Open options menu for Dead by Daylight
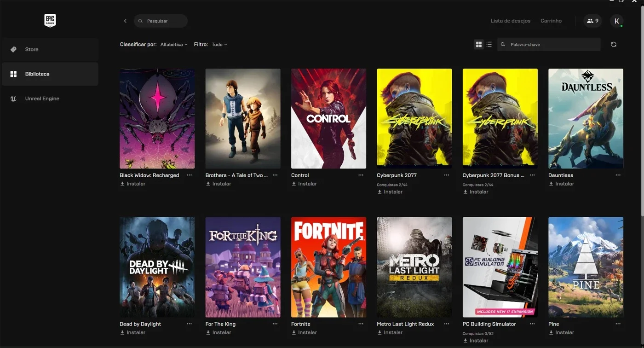The image size is (644, 348). (x=189, y=324)
